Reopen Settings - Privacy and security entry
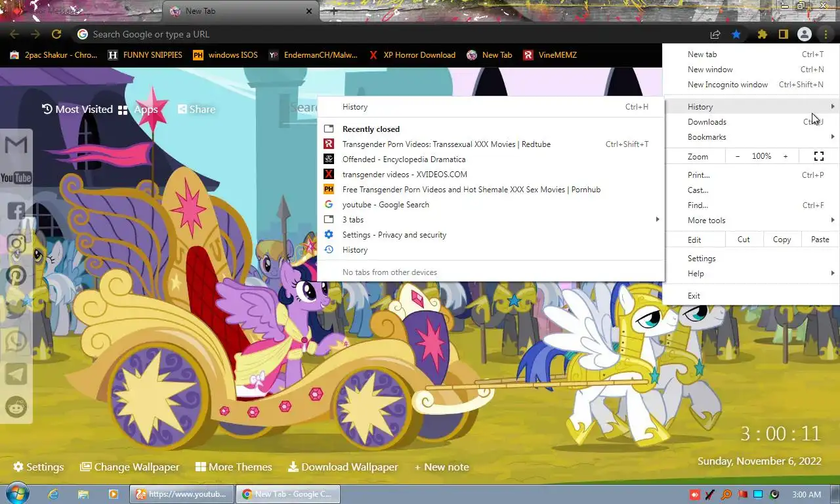 (491, 235)
